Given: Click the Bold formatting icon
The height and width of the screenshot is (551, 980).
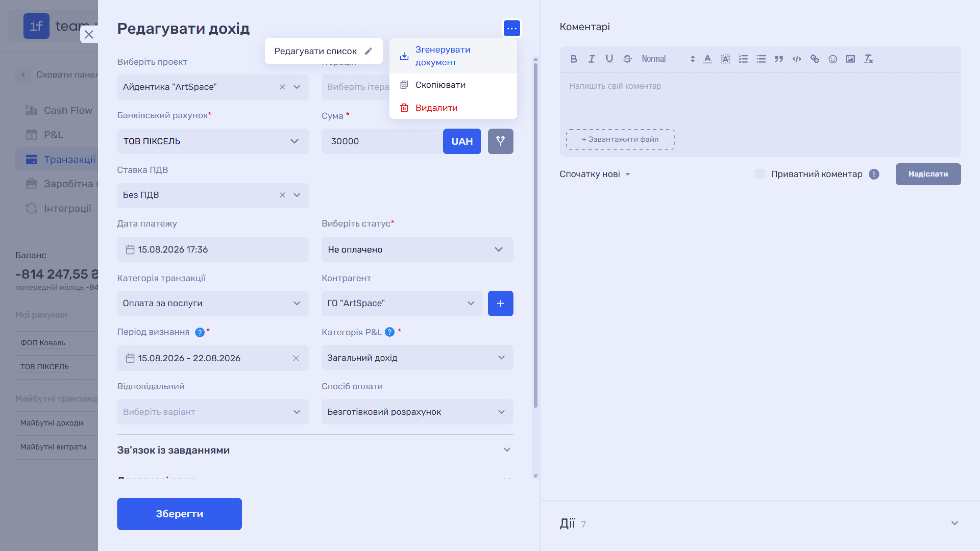Looking at the screenshot, I should [573, 59].
